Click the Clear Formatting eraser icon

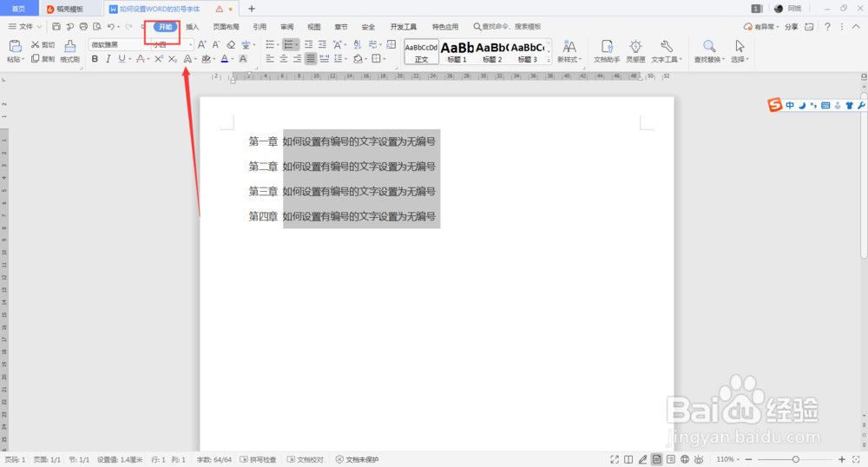[231, 45]
